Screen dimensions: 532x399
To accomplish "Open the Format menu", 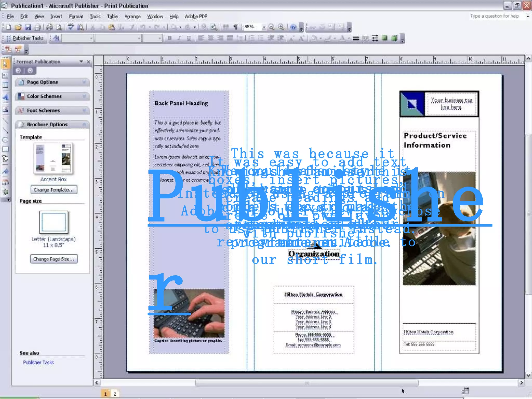I will click(76, 16).
